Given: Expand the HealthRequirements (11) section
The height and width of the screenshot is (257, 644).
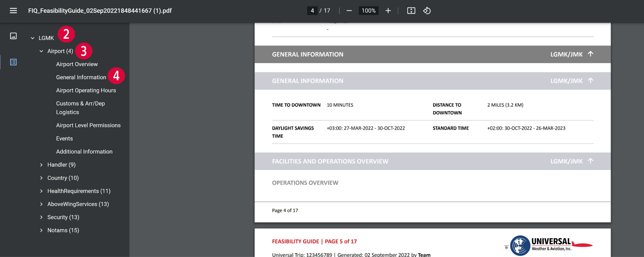Looking at the screenshot, I should tap(41, 191).
